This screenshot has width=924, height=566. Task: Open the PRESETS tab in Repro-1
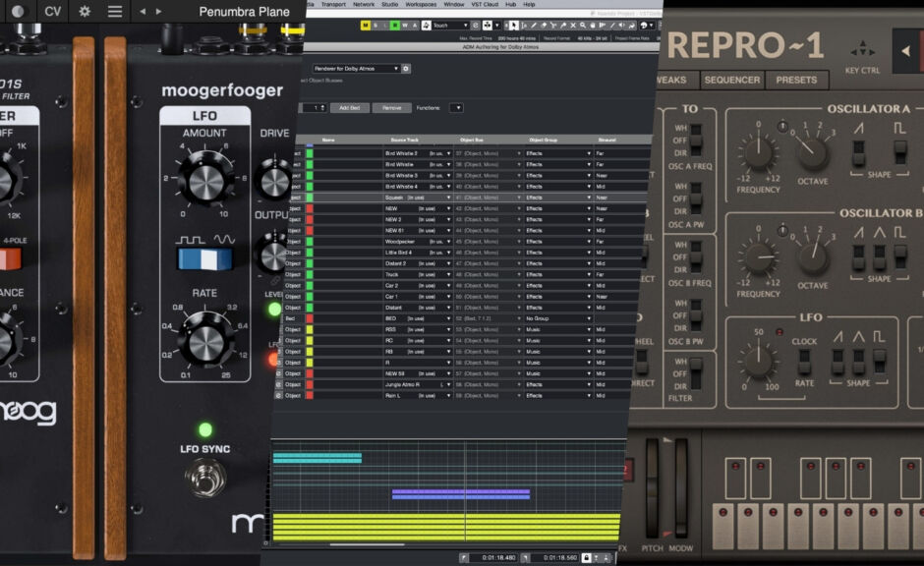pyautogui.click(x=796, y=80)
